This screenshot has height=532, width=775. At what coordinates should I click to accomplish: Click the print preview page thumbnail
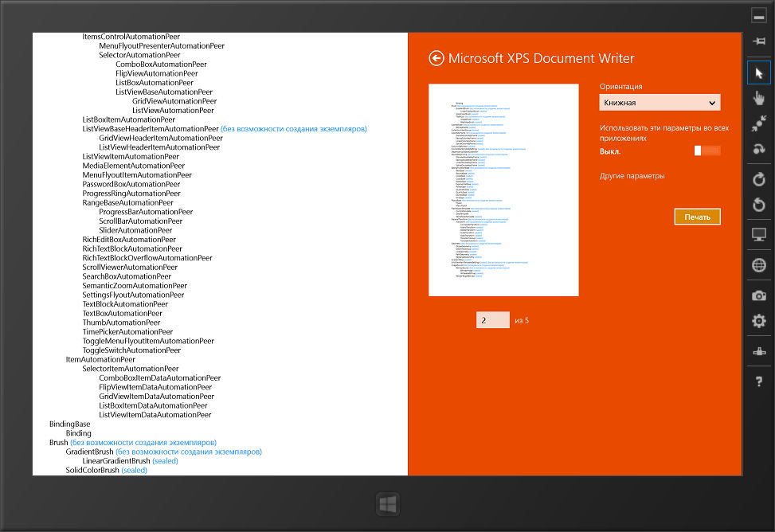503,190
